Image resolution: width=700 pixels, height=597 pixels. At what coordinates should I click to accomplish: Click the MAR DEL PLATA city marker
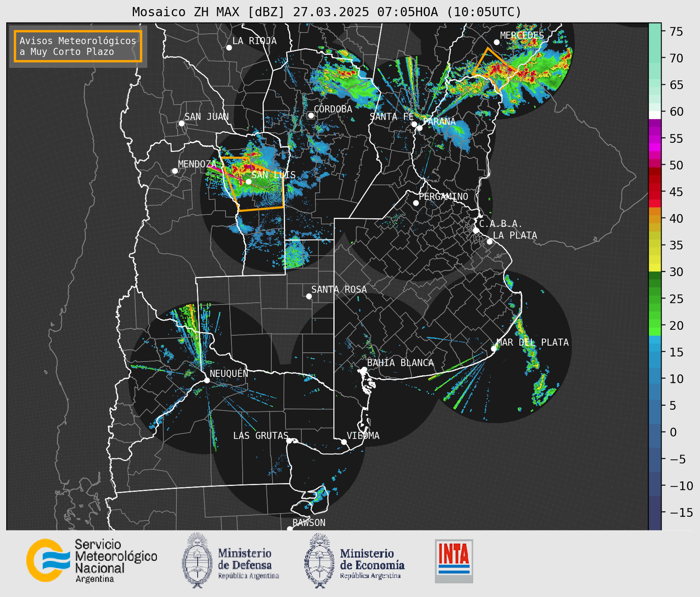coord(493,349)
